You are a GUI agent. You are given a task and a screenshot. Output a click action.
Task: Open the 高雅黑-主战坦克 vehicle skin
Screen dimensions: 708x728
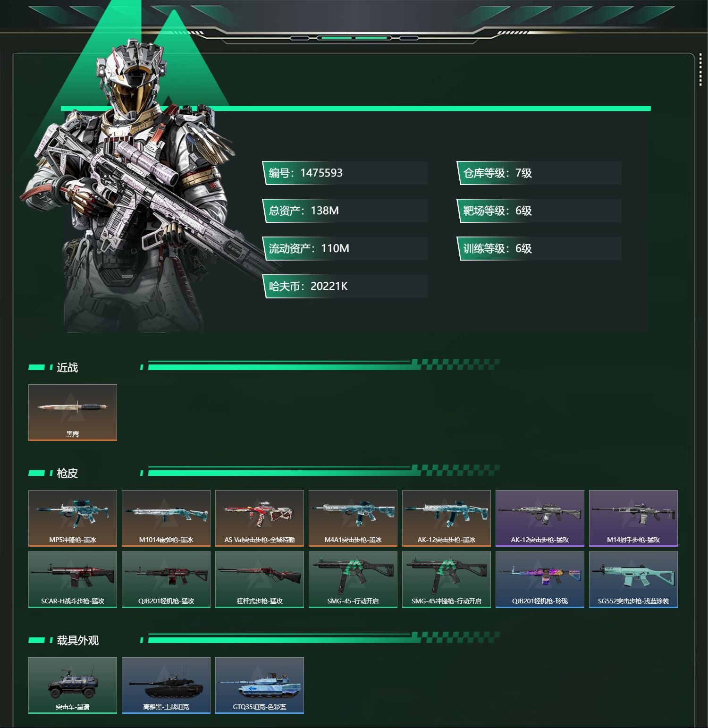click(x=166, y=686)
